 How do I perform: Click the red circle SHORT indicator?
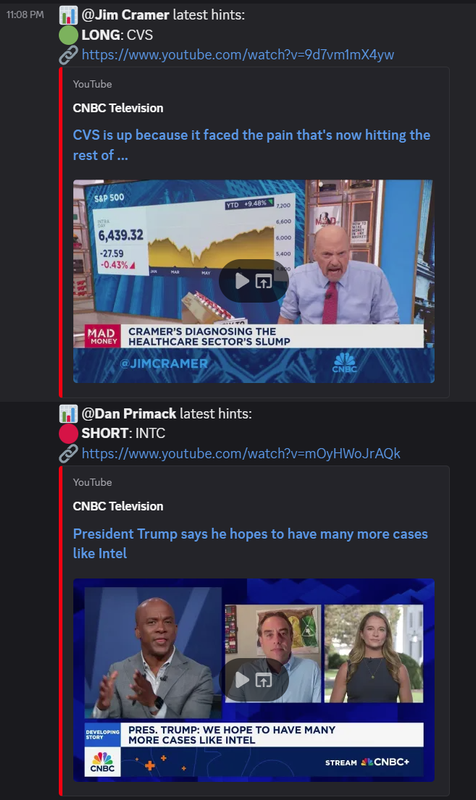point(68,434)
